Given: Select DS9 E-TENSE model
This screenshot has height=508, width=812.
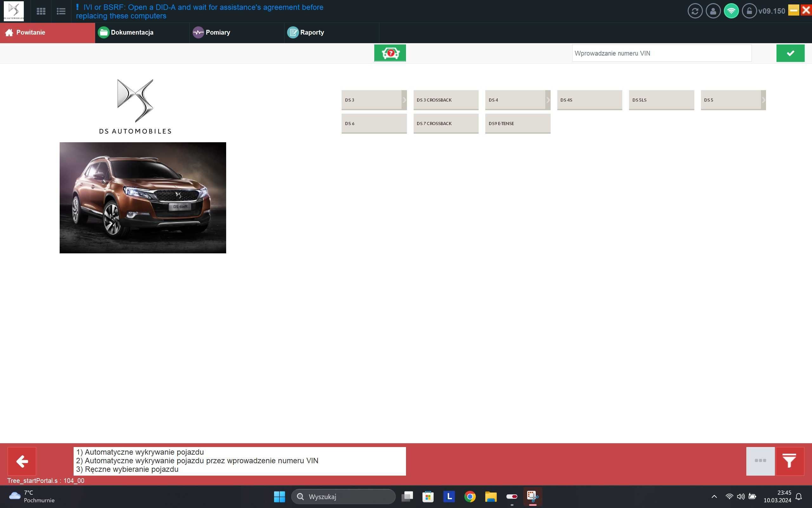Looking at the screenshot, I should point(518,124).
